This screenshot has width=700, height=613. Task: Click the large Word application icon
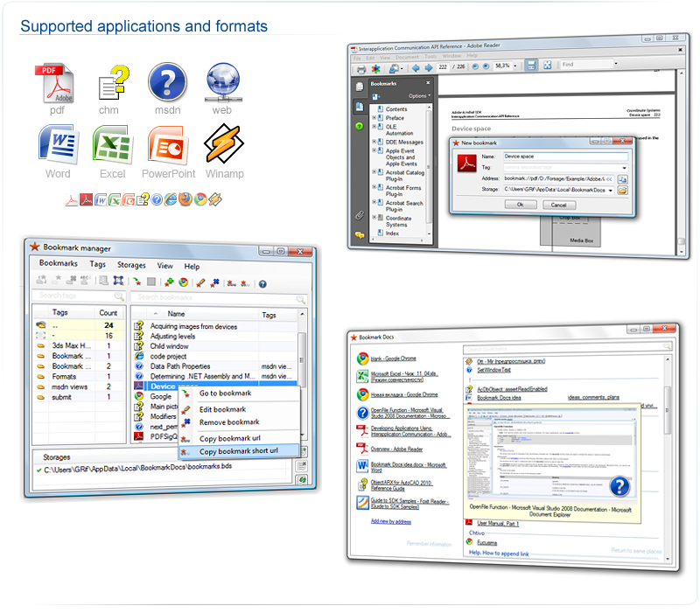pyautogui.click(x=59, y=144)
